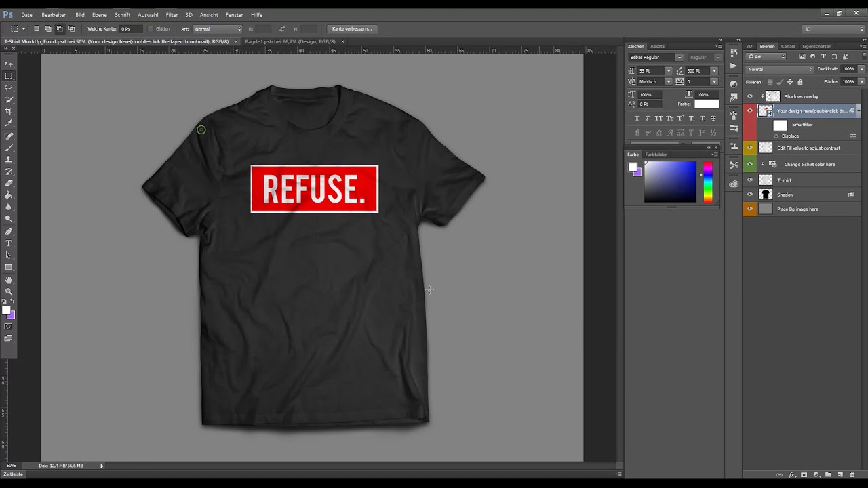The height and width of the screenshot is (488, 868).
Task: Select the Crop tool
Action: [9, 111]
